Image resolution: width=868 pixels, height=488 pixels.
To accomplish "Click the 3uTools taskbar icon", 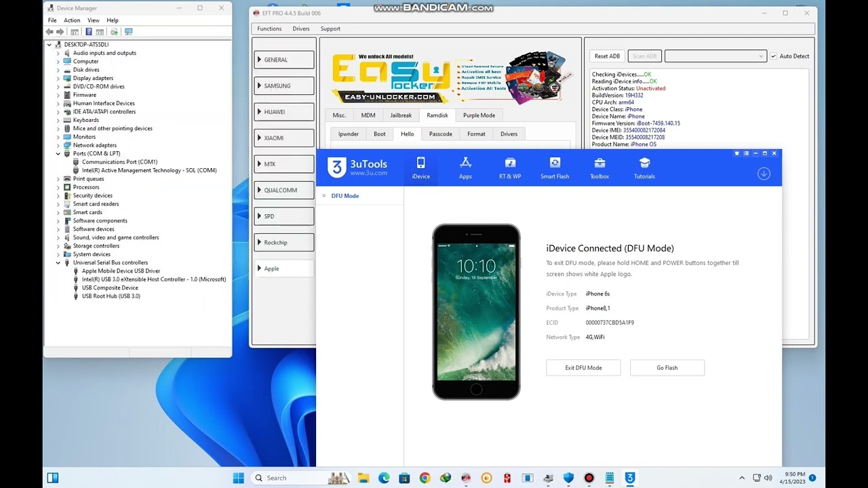I will [x=630, y=478].
